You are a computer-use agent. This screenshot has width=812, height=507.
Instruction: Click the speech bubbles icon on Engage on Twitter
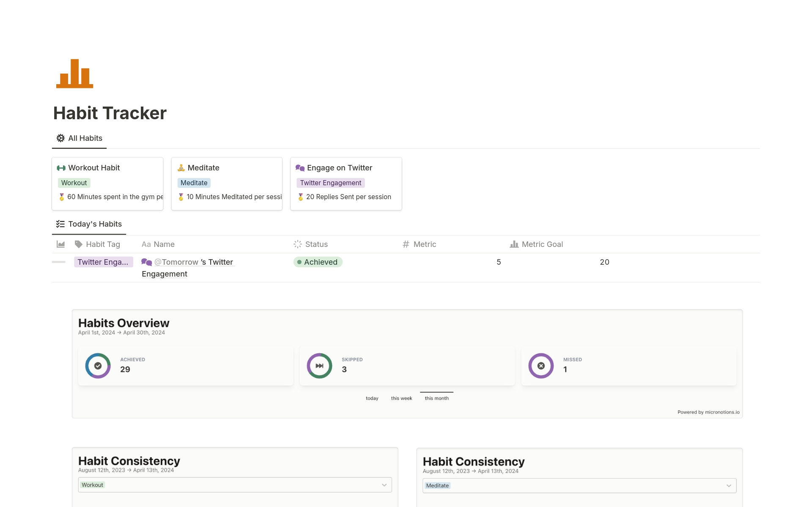(300, 167)
